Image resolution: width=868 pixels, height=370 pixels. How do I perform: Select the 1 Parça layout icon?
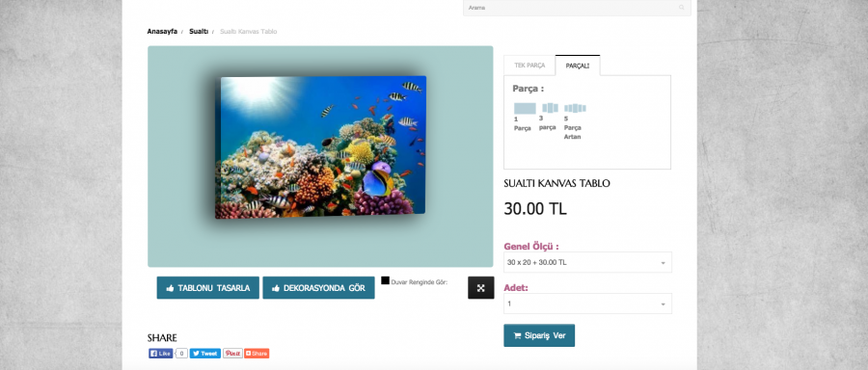(525, 109)
